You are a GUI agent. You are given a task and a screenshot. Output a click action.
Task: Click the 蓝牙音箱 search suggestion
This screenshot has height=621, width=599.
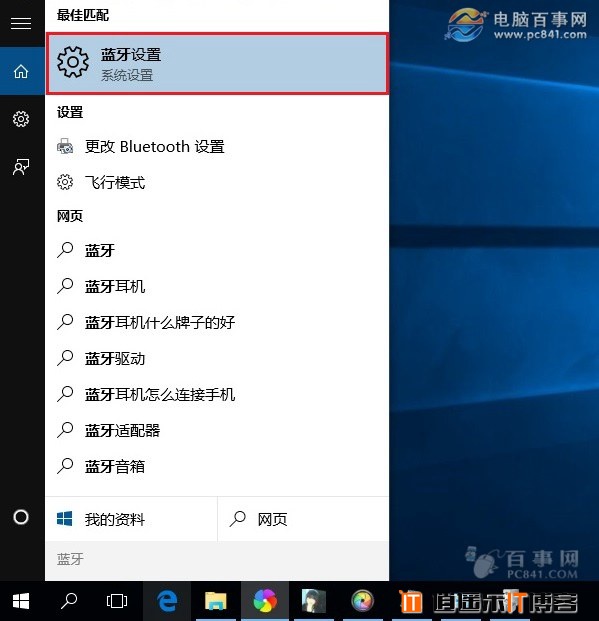tap(217, 467)
